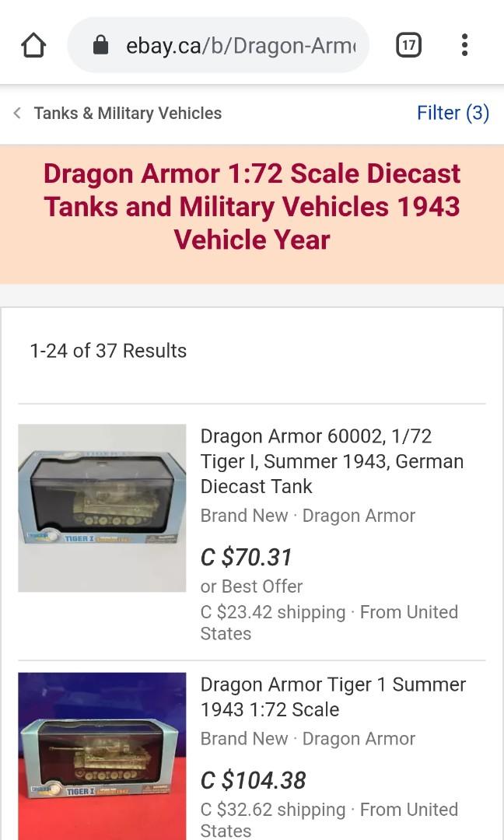Open the tab switcher showing 17 tabs

pos(408,44)
